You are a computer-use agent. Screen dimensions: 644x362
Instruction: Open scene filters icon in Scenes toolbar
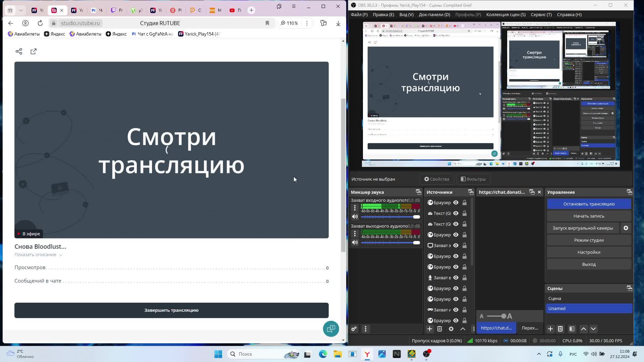[x=572, y=329]
